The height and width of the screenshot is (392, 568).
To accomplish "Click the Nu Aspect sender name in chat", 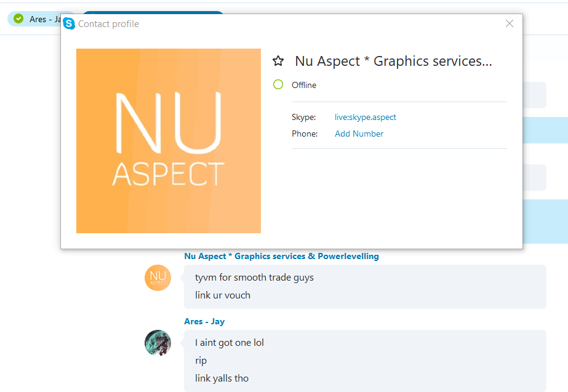I will [x=281, y=256].
